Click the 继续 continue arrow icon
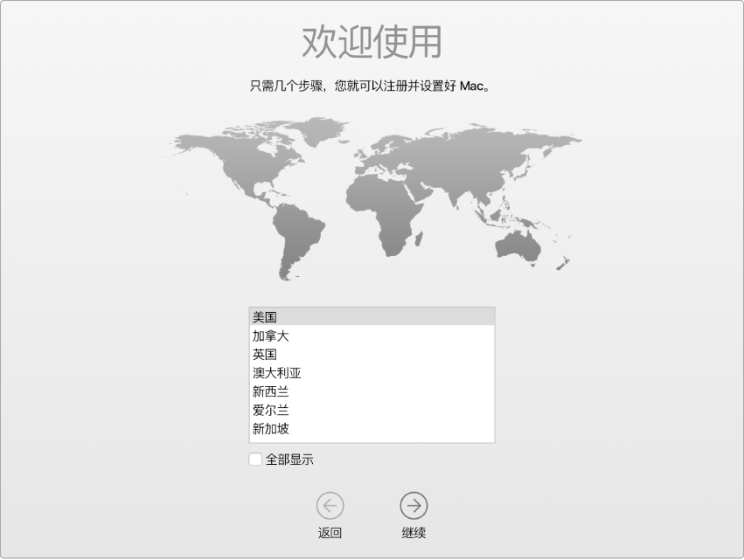The image size is (744, 560). pyautogui.click(x=412, y=505)
